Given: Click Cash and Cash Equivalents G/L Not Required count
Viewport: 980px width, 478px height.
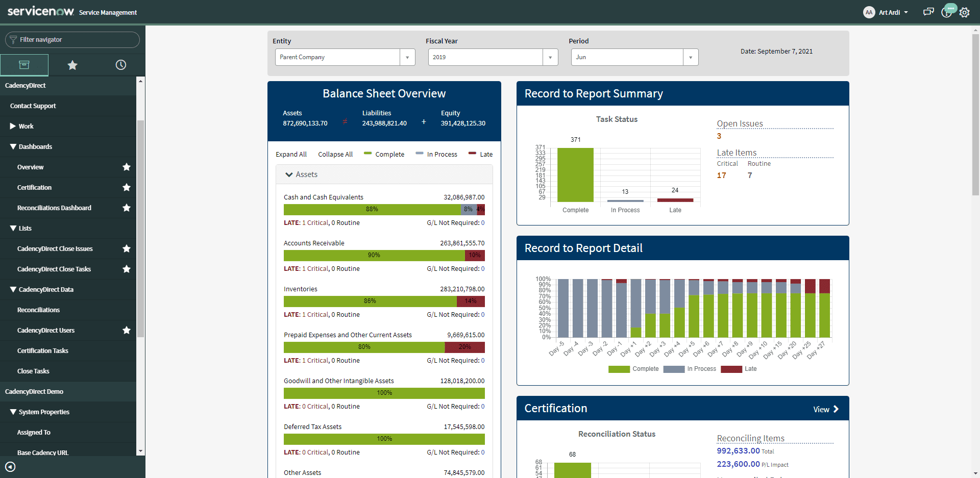Looking at the screenshot, I should (483, 223).
